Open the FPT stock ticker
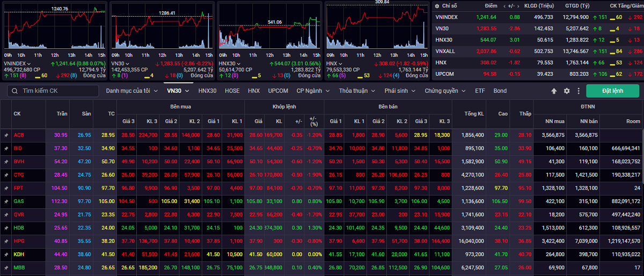This screenshot has height=276, width=644. coord(19,187)
